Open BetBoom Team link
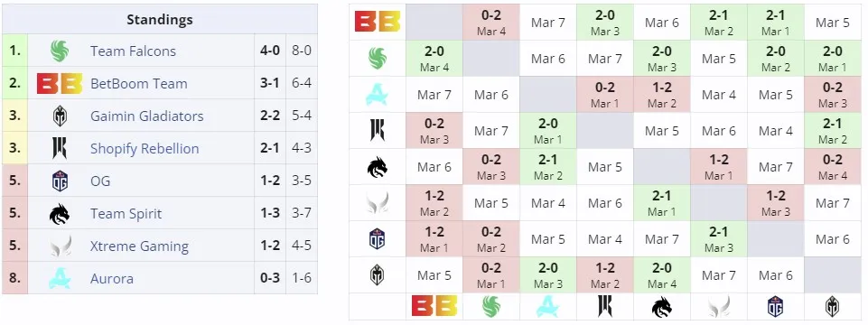868x325 pixels. (139, 84)
